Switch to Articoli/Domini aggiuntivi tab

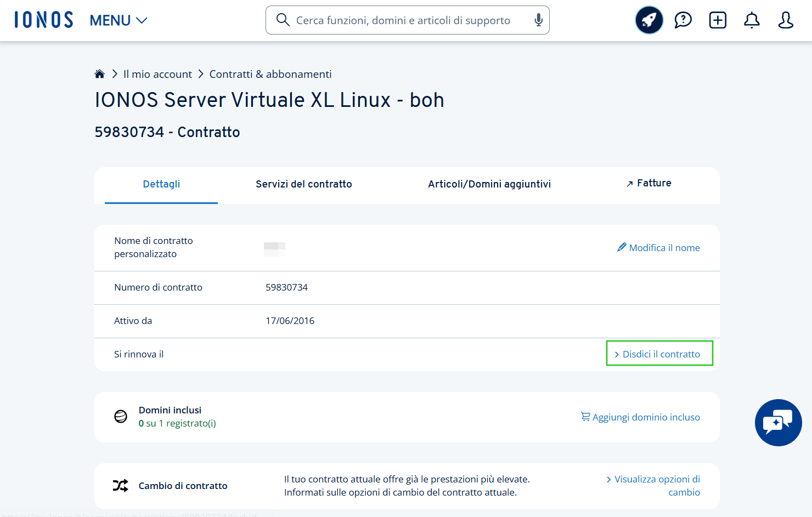point(489,184)
